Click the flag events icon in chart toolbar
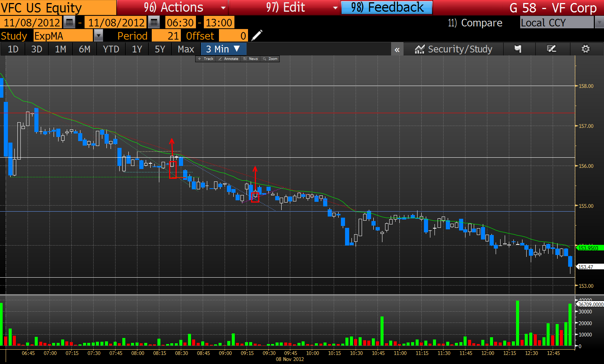 point(518,49)
